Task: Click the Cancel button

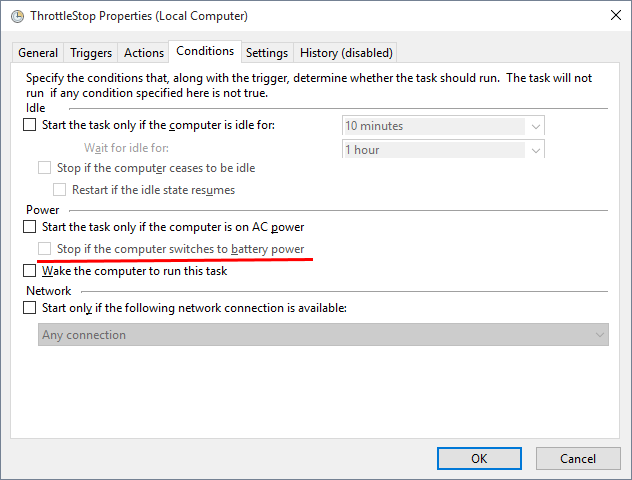Action: [x=578, y=458]
